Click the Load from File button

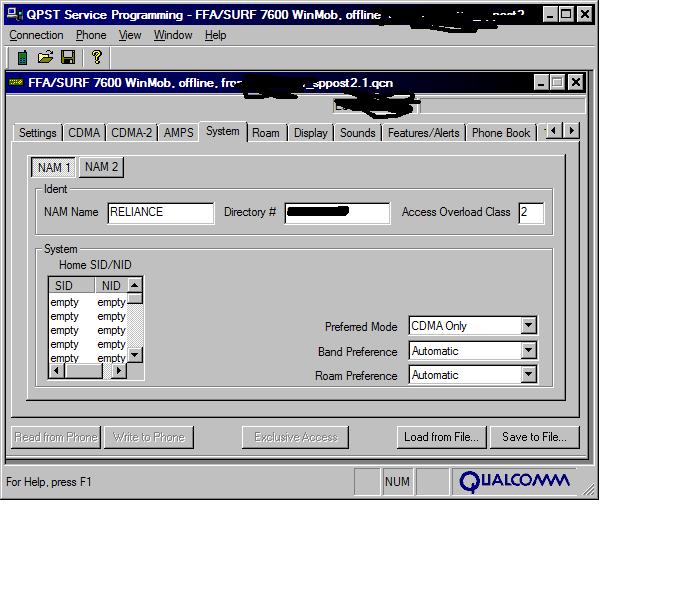tap(442, 437)
